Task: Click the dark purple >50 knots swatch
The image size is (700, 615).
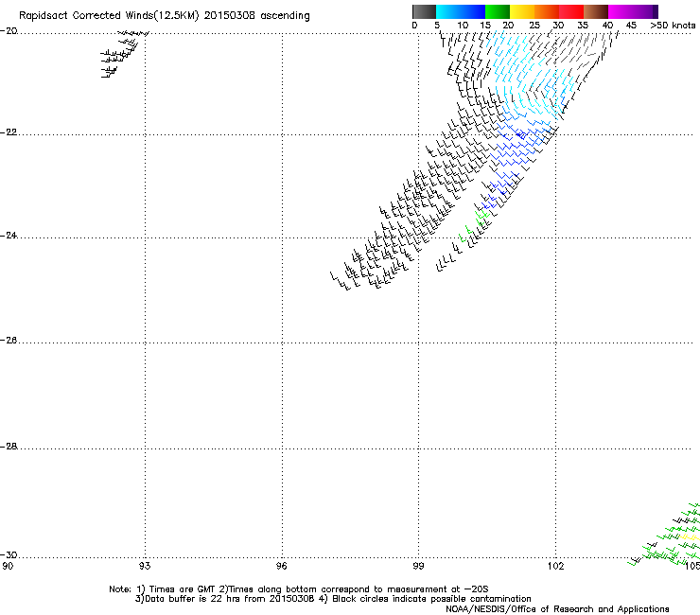Action: click(656, 11)
